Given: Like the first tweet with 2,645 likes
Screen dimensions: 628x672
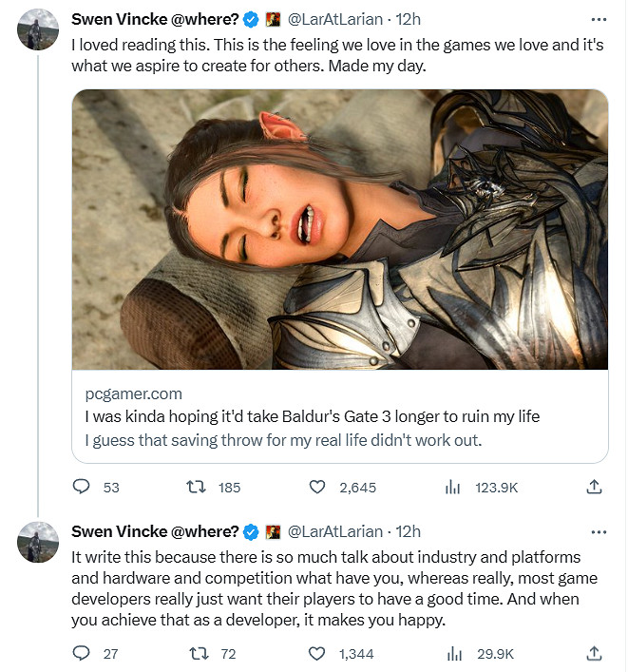Looking at the screenshot, I should pos(318,487).
